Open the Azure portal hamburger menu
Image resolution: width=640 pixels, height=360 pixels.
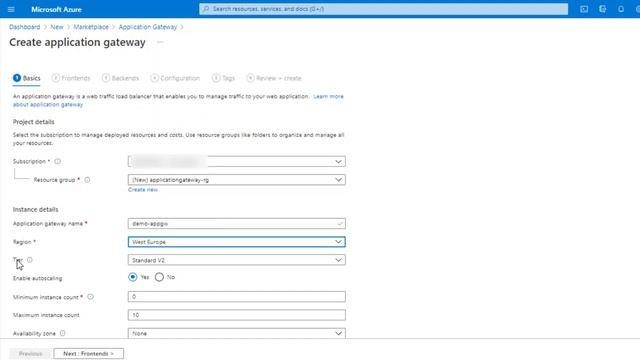tap(11, 9)
